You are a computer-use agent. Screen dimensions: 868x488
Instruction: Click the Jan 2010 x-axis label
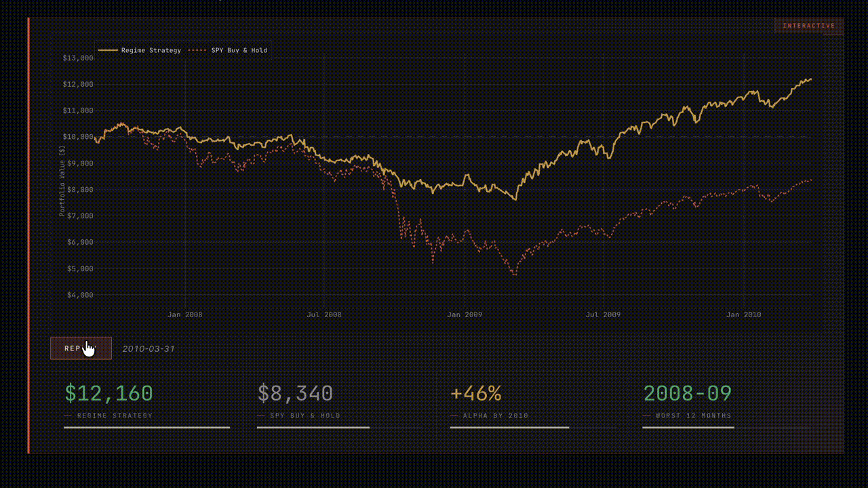[743, 314]
